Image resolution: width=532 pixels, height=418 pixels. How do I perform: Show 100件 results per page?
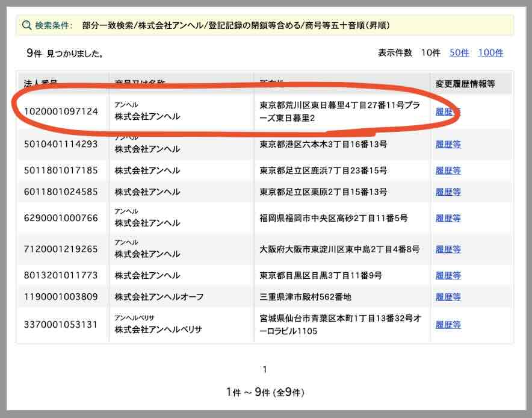pyautogui.click(x=490, y=52)
